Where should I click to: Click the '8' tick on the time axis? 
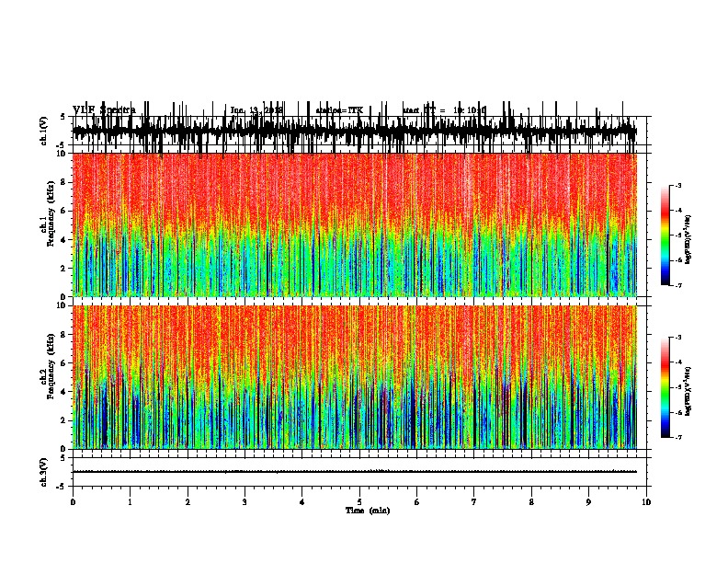531,502
